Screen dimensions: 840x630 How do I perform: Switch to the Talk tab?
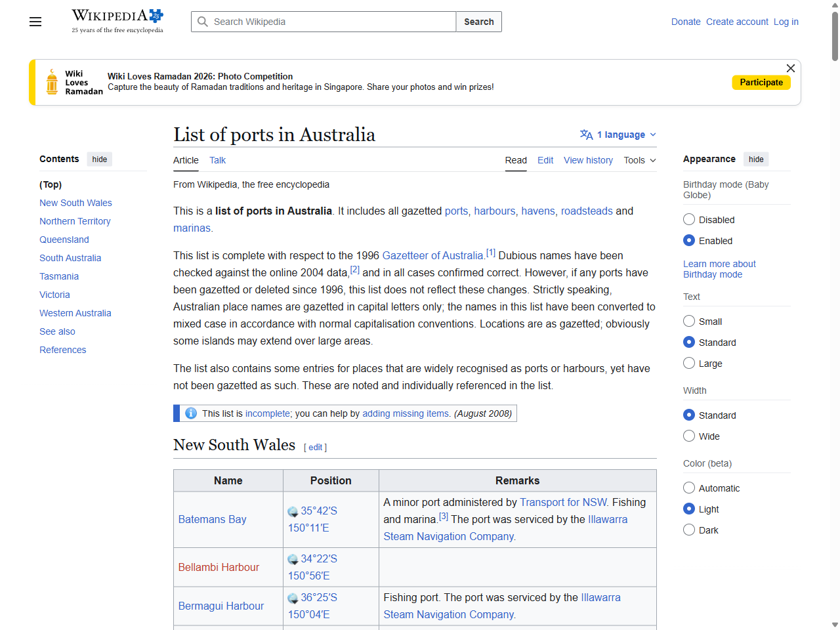(x=217, y=160)
